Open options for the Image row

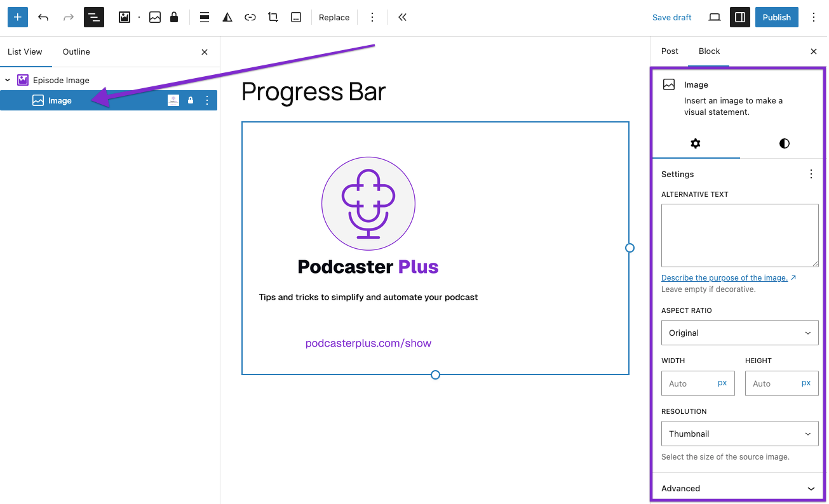coord(207,100)
